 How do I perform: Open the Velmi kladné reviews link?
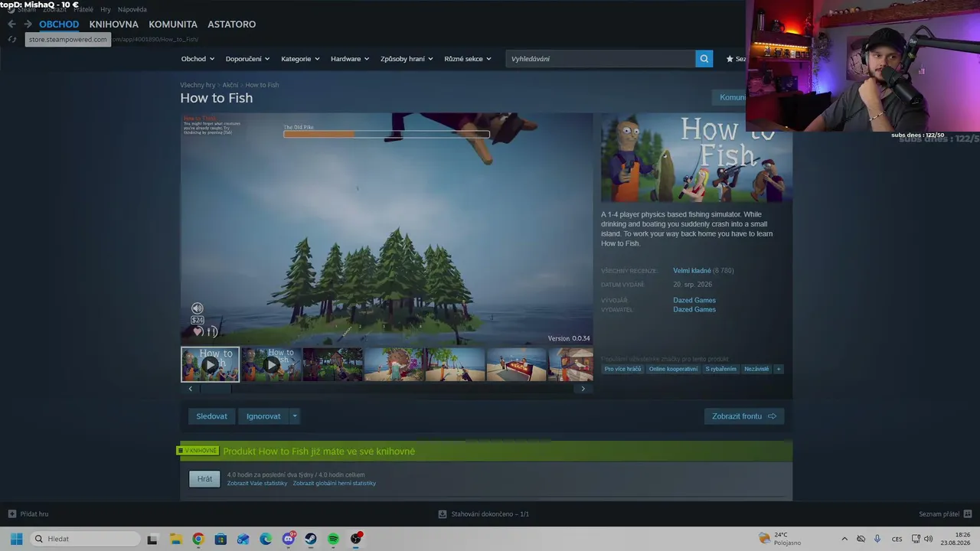tap(692, 271)
